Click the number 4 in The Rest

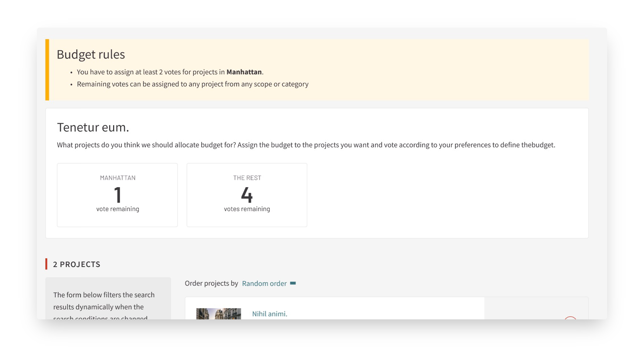pyautogui.click(x=247, y=194)
